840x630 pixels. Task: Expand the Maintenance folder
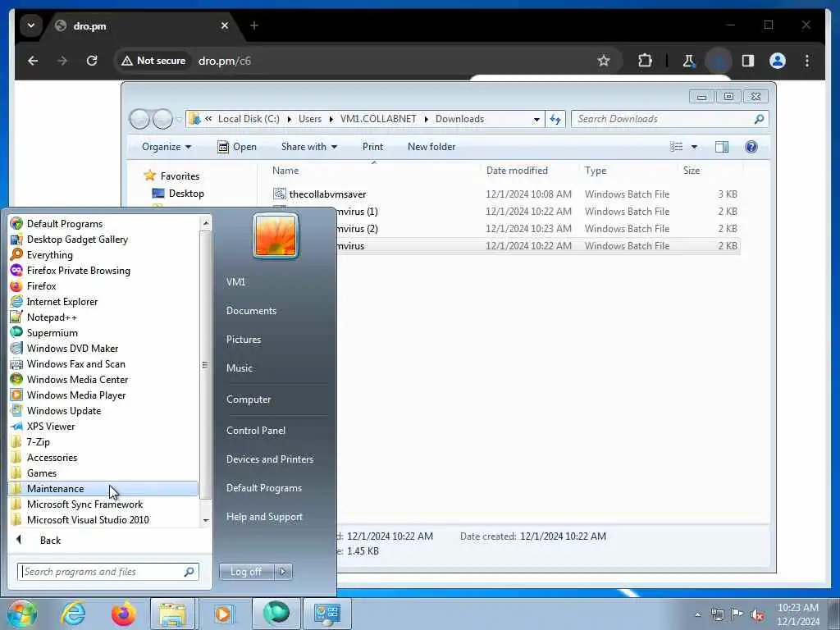[x=103, y=489]
